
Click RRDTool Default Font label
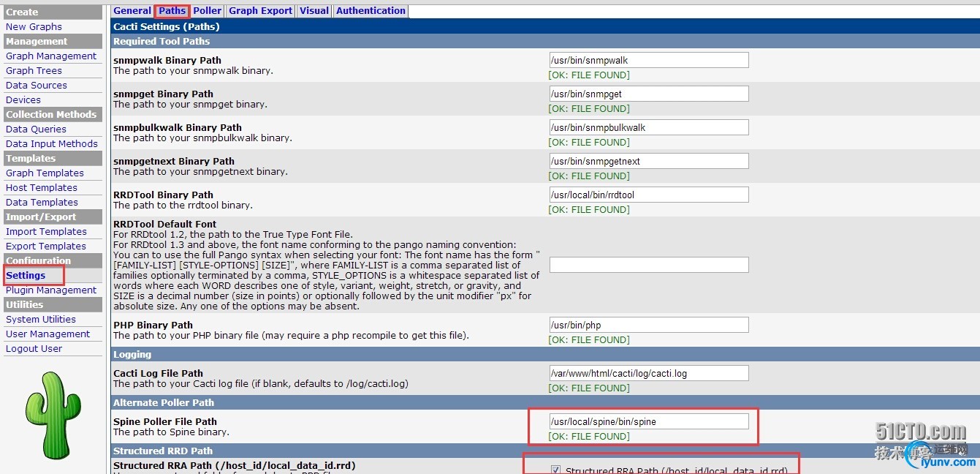pos(165,224)
